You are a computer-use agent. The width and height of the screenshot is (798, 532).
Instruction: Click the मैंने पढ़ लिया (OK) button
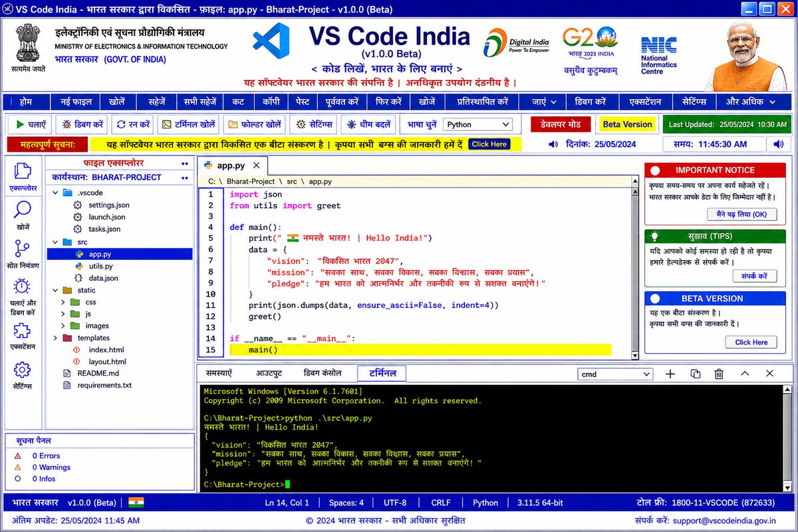coord(741,214)
